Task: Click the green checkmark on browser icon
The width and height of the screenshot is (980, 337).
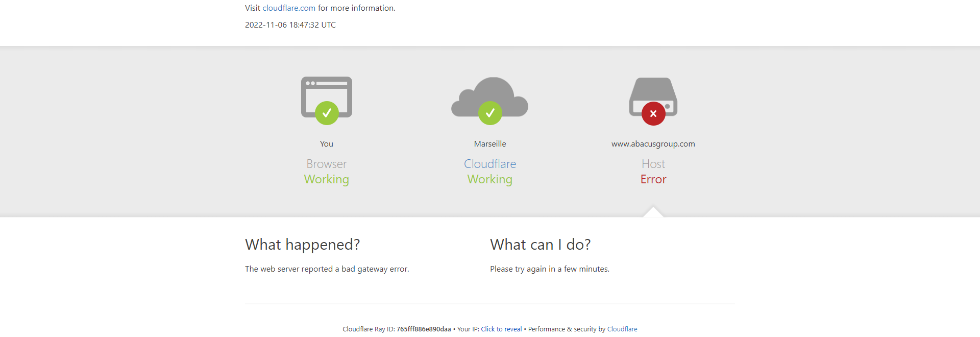Action: (x=327, y=113)
